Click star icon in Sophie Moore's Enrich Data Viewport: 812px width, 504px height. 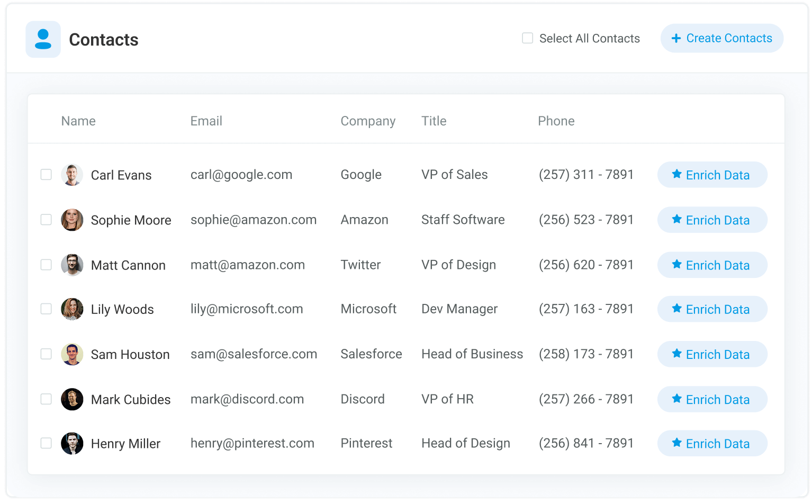pos(676,219)
